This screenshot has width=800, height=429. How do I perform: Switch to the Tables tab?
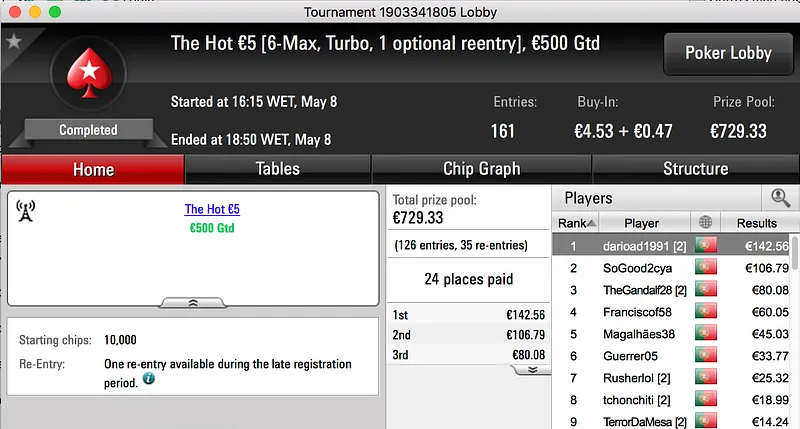tap(277, 169)
